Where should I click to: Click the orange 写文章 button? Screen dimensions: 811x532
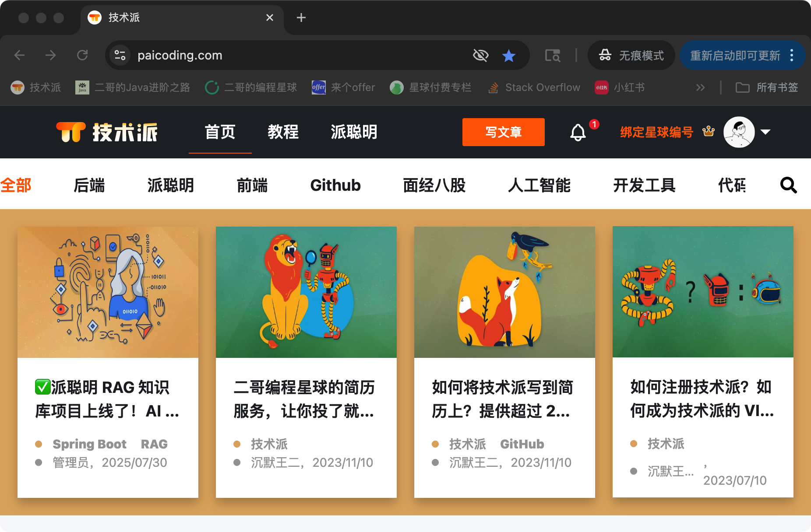pos(503,132)
